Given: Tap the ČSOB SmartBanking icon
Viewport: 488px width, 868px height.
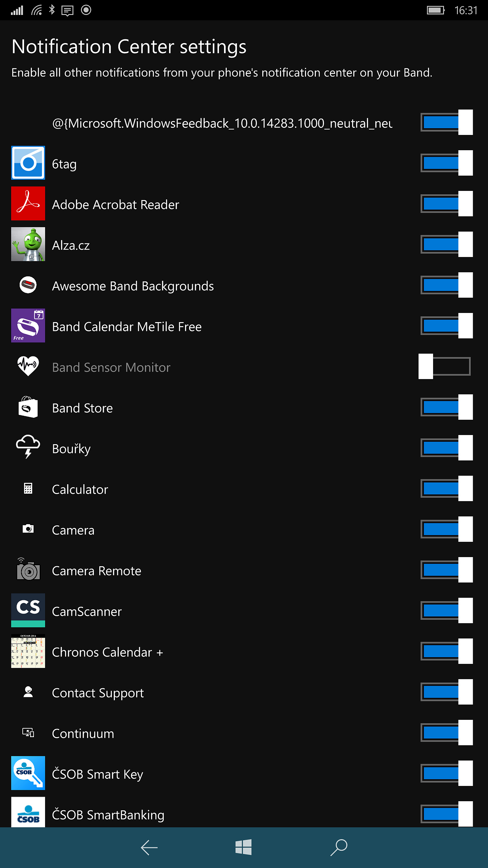Looking at the screenshot, I should pyautogui.click(x=28, y=812).
